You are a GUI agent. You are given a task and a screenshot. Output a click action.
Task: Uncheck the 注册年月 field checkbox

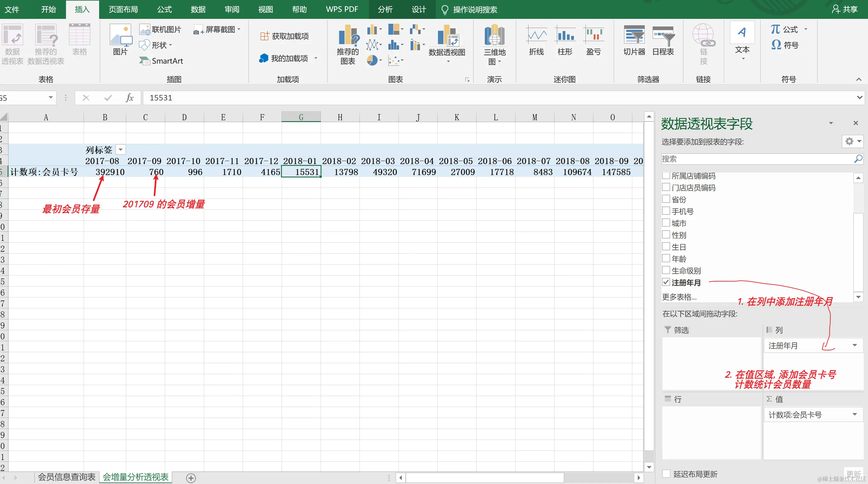click(x=666, y=282)
